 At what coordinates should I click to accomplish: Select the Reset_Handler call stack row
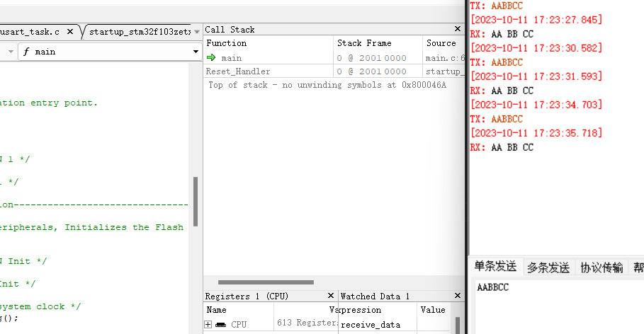[334, 71]
